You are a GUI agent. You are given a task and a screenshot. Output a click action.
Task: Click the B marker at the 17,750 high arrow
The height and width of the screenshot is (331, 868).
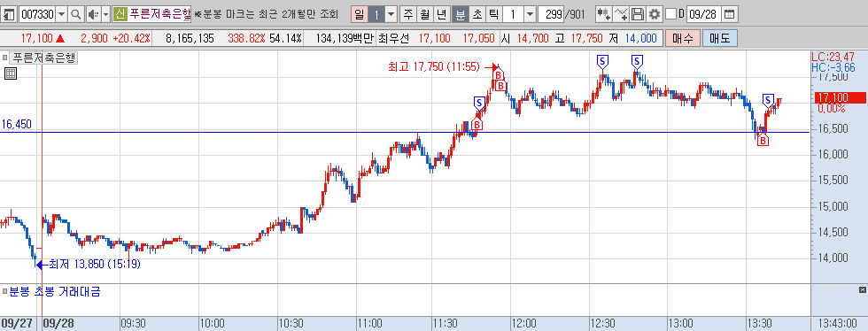click(x=498, y=73)
